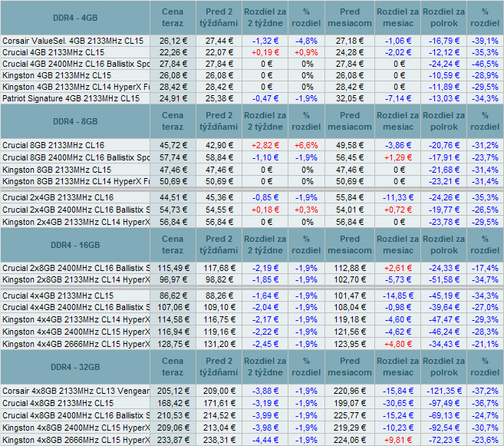
Task: Click '-23,78 €' half-year difference cell
Action: point(444,222)
